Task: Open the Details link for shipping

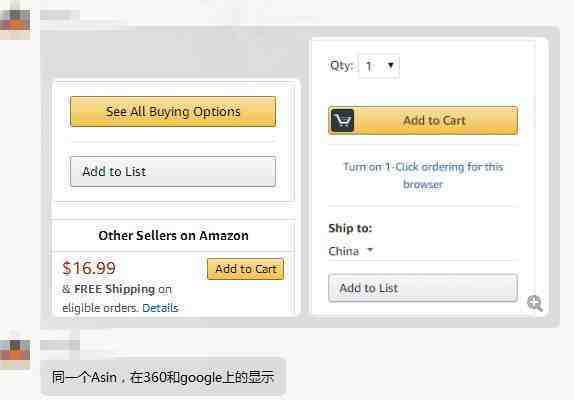Action: click(160, 308)
